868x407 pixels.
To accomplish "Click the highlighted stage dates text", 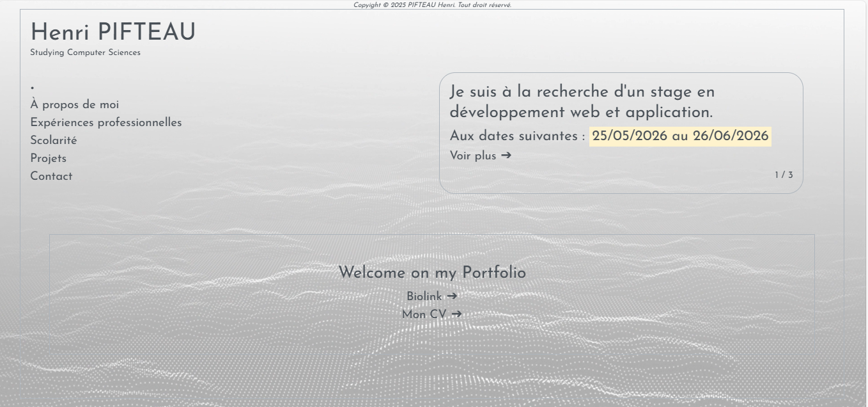I will pos(679,136).
